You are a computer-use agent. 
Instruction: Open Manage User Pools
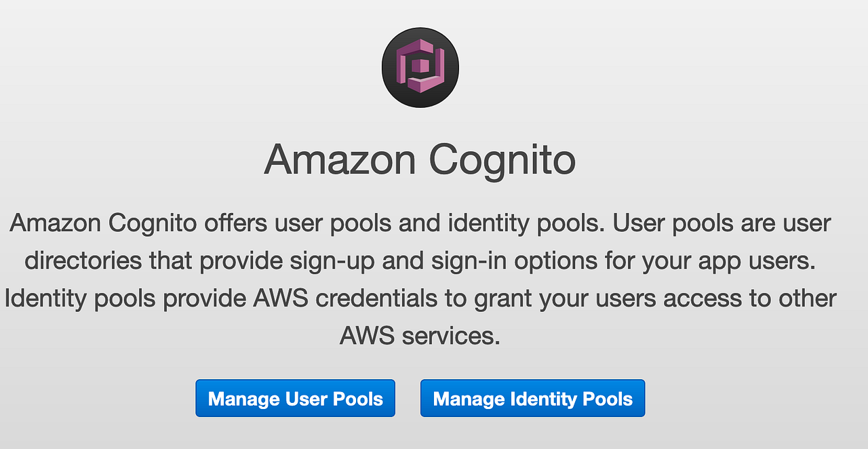295,398
